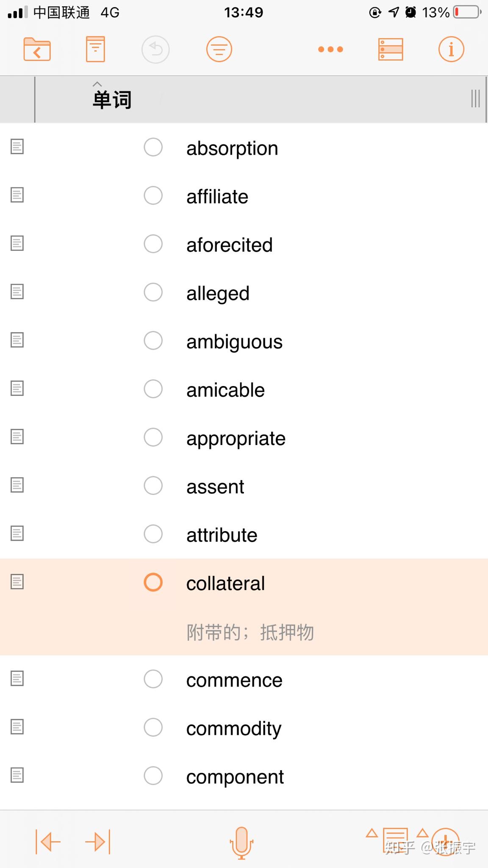
Task: Open the list view icon near the top right
Action: [389, 49]
